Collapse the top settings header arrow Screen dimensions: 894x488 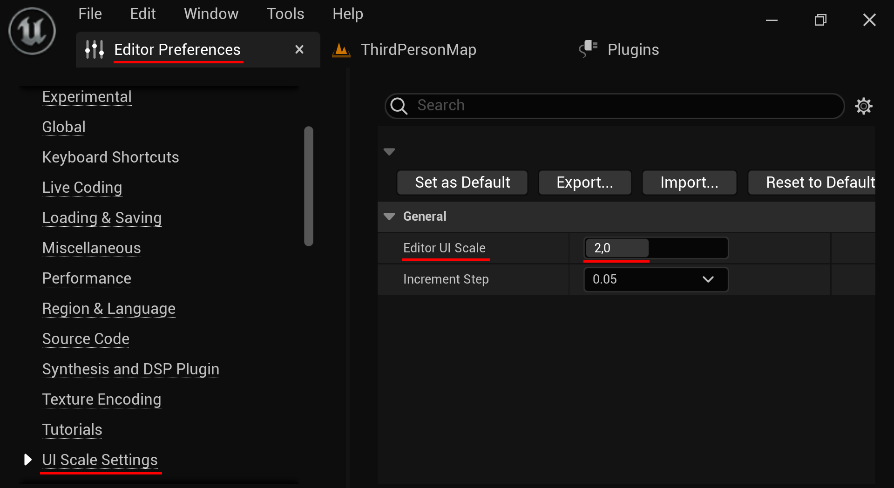390,152
